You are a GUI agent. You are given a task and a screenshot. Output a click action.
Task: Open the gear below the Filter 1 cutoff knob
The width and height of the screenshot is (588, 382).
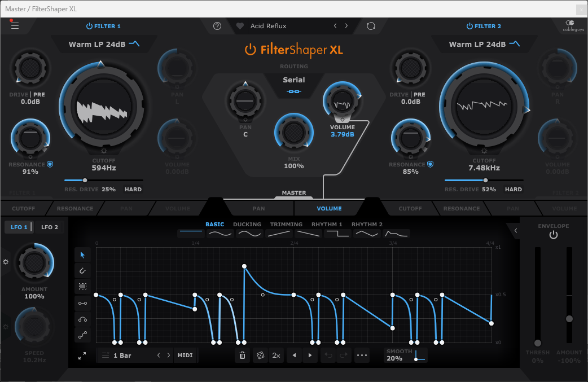coord(104,151)
